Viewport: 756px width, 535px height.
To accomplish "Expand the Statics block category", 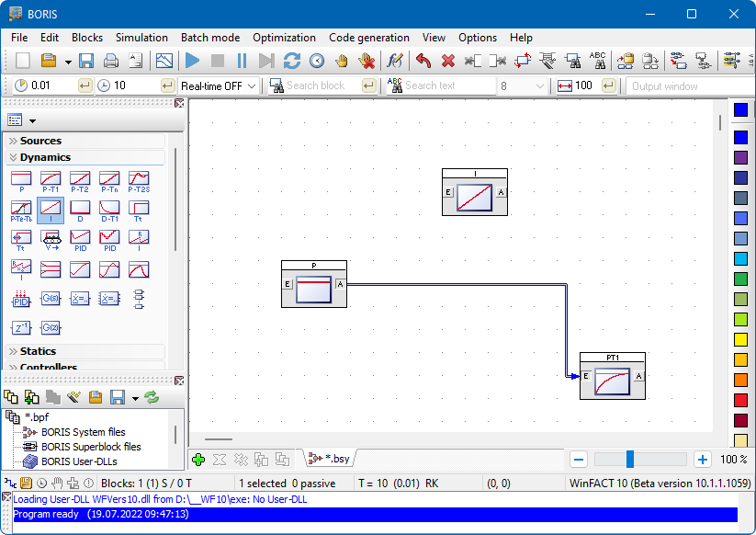I will click(x=85, y=351).
